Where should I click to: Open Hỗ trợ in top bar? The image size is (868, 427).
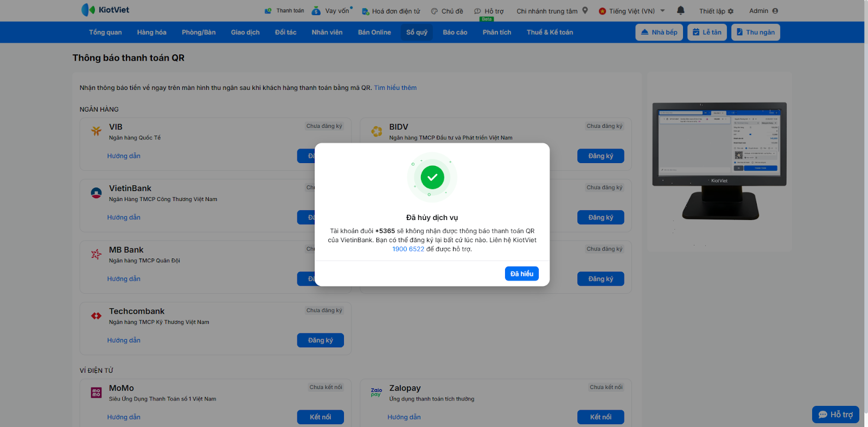tap(489, 11)
